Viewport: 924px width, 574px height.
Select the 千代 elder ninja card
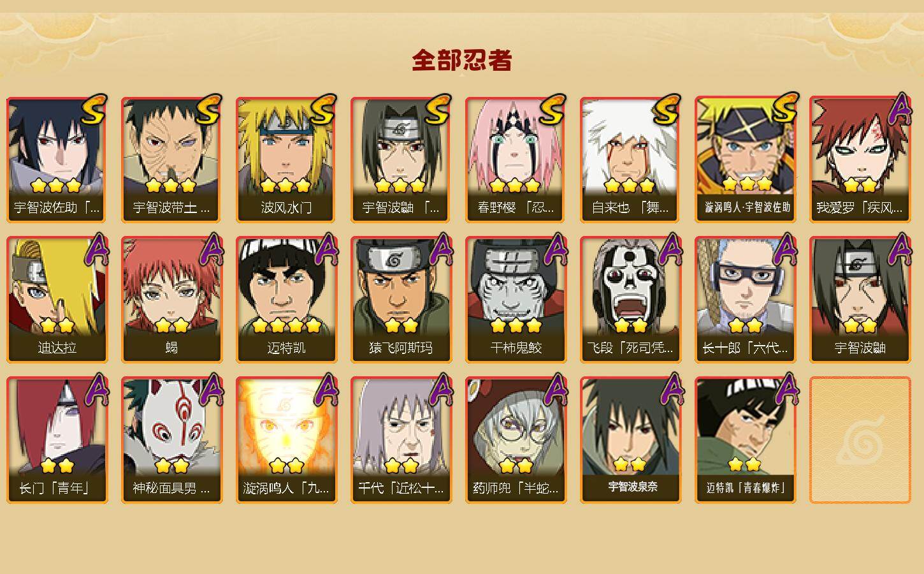401,440
